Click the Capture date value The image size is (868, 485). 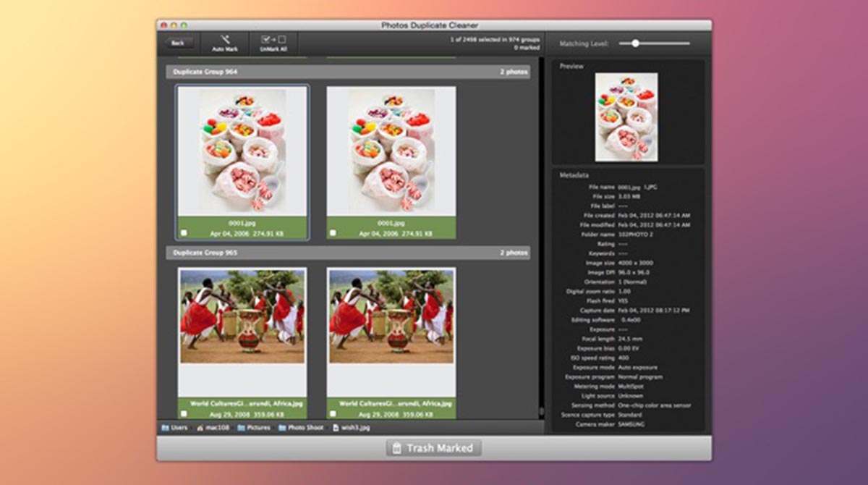pos(653,310)
